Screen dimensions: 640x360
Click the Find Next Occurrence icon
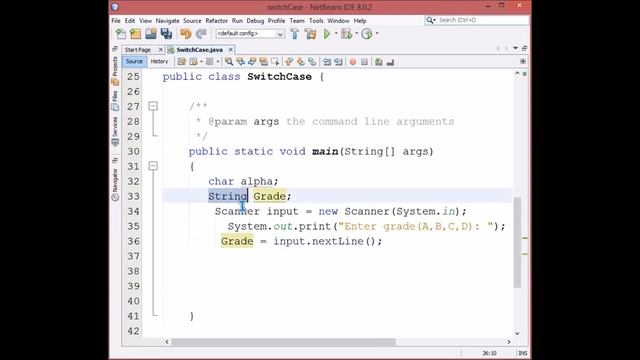[x=252, y=62]
